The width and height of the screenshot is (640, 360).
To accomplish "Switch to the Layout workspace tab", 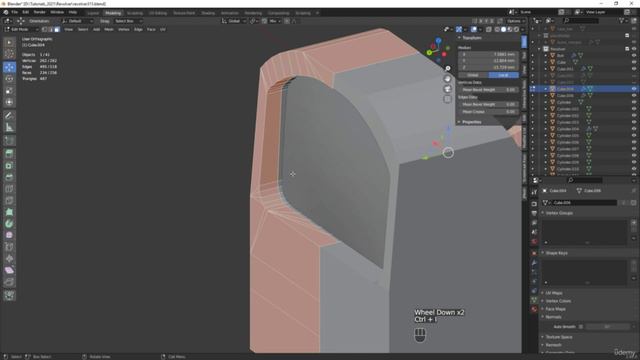I will (x=93, y=13).
